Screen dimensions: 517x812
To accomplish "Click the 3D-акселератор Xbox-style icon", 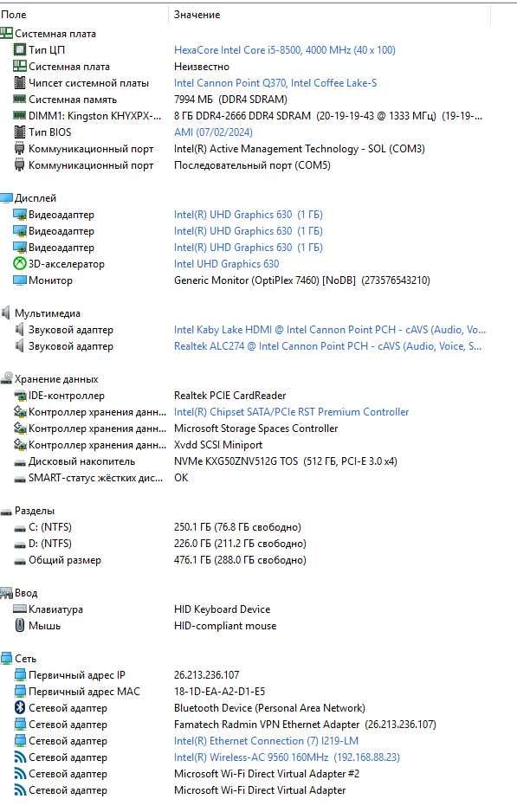I will click(x=20, y=263).
